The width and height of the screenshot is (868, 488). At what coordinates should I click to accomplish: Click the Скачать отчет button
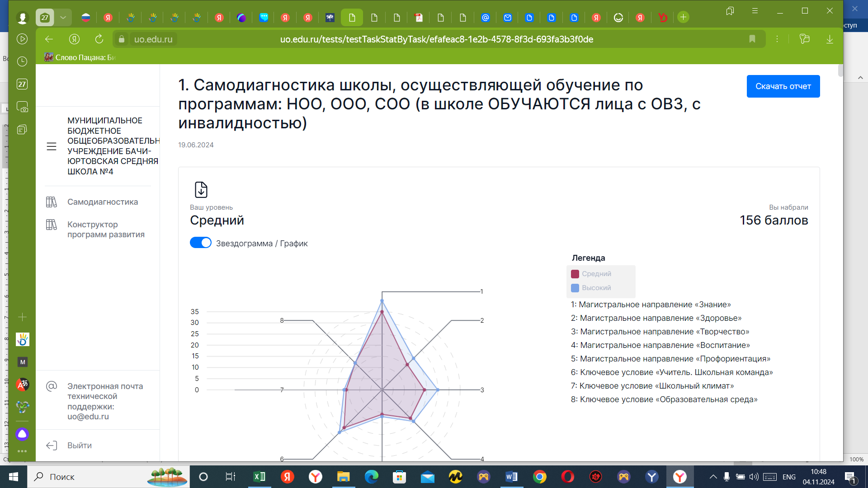tap(783, 86)
